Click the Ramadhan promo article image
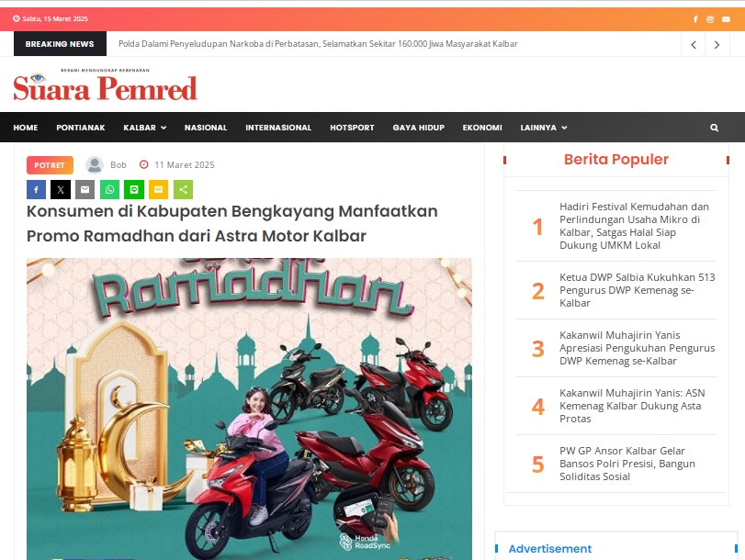Screen dimensions: 745x560 250,409
